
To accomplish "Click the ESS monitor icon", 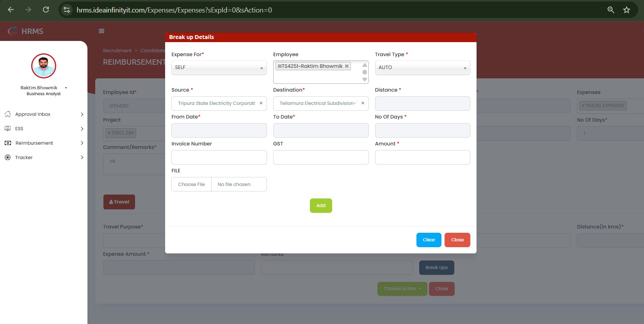I will (7, 129).
